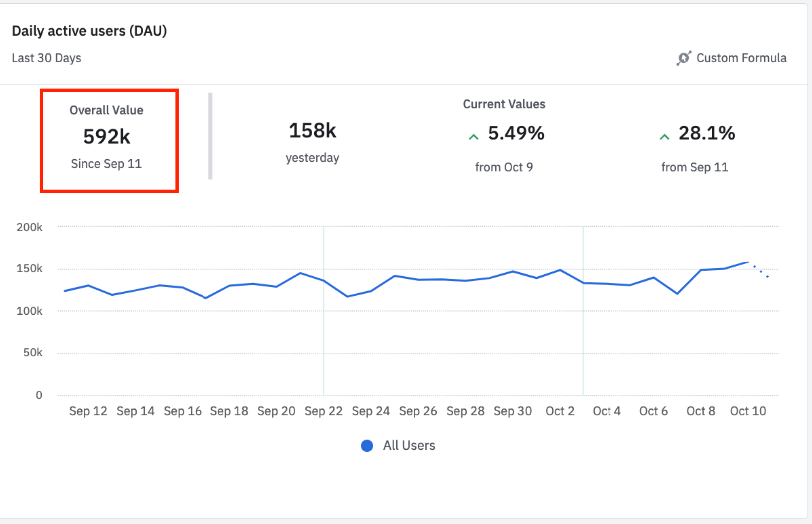Viewport: 812px width, 524px height.
Task: Select the 158k yesterday value
Action: click(x=312, y=131)
